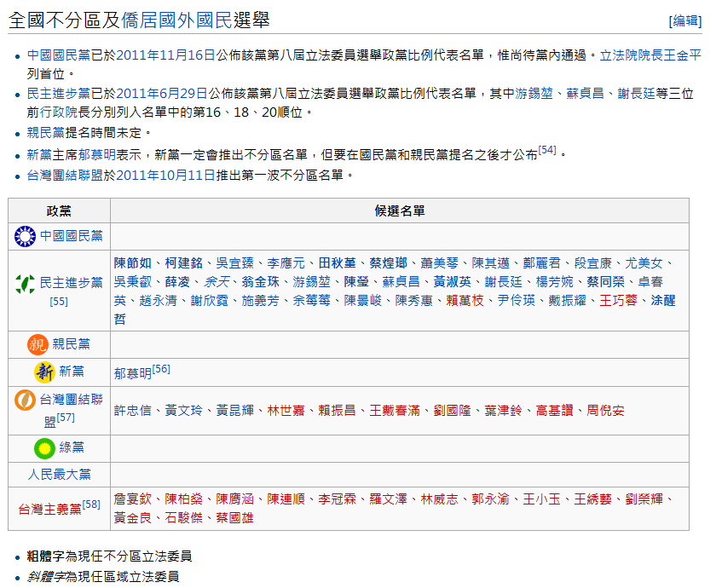Screen dimensions: 716x588
Task: Open red link 林世嘉
Action: tap(286, 411)
